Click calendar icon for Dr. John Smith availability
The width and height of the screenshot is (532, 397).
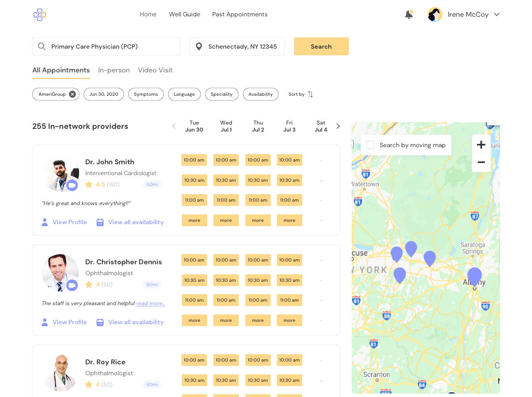(x=100, y=222)
